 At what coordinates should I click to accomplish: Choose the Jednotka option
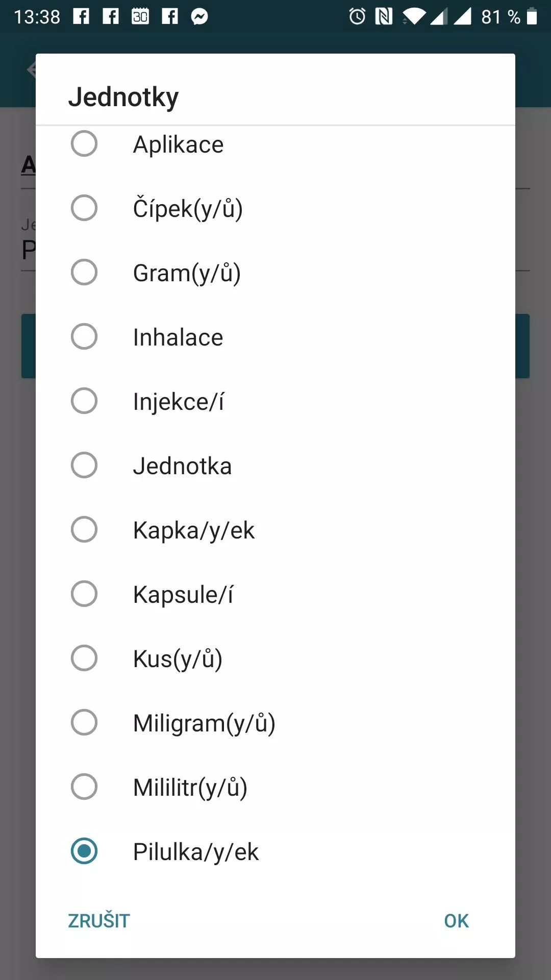tap(84, 465)
